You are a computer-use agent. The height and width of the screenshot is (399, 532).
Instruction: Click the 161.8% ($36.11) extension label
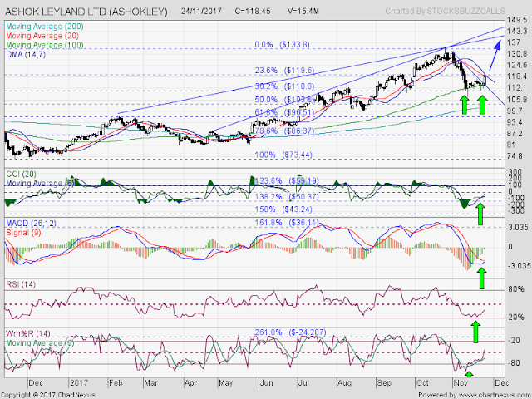point(287,223)
